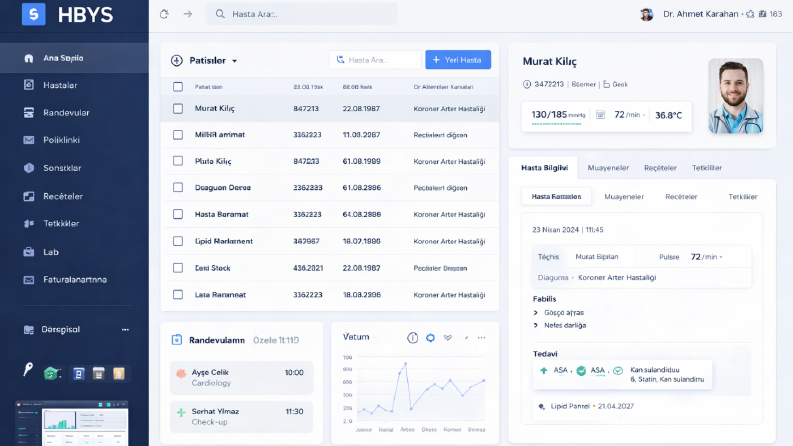Screen dimensions: 793x446
Task: Click the Recételer sidebar icon
Action: (x=29, y=196)
